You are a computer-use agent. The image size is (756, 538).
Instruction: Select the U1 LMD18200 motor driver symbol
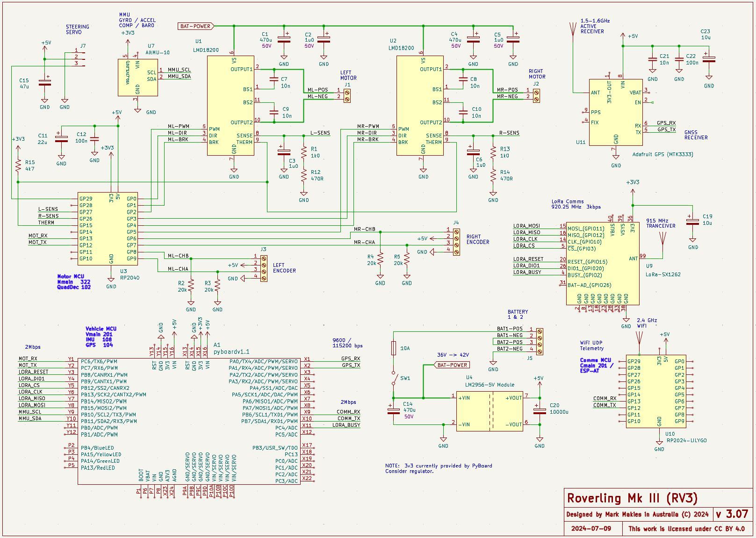(x=231, y=106)
